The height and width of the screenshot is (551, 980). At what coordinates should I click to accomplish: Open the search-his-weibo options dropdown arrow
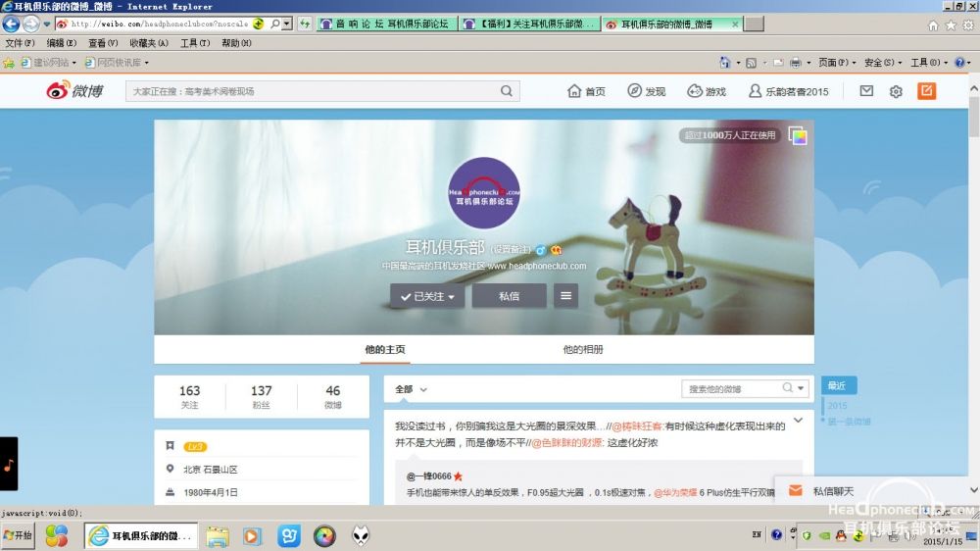click(x=801, y=388)
